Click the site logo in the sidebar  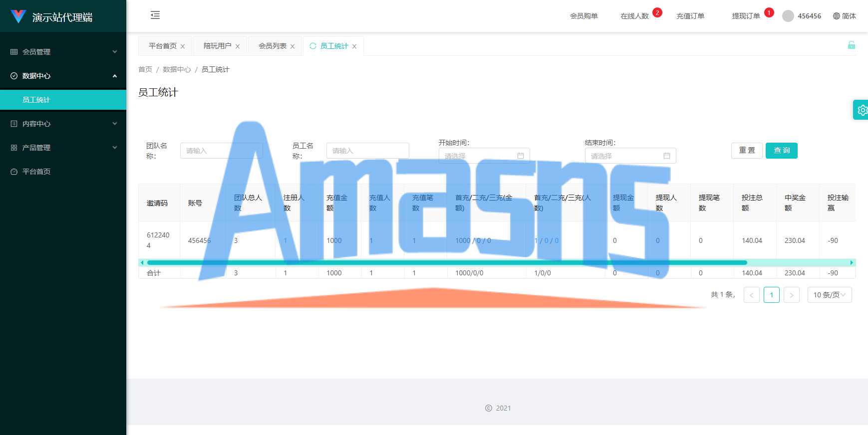pyautogui.click(x=18, y=17)
